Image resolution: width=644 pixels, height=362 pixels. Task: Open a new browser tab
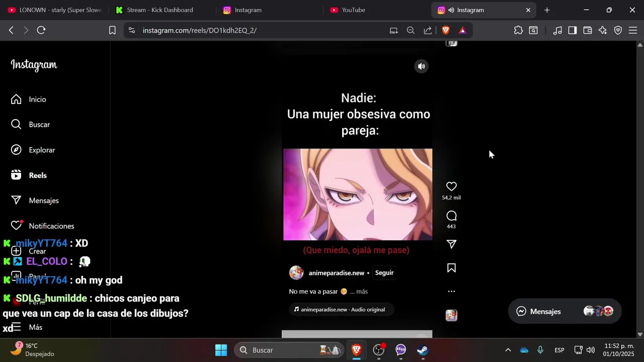pyautogui.click(x=547, y=10)
